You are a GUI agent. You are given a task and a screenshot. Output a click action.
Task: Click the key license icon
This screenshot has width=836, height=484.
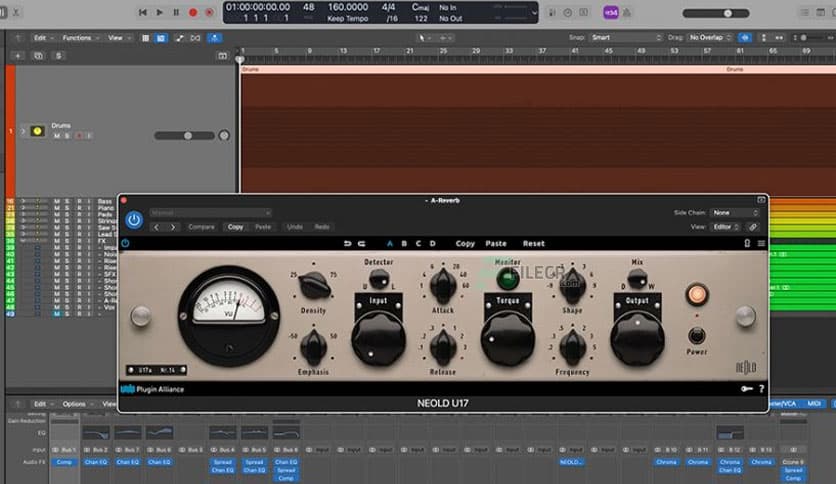(746, 389)
